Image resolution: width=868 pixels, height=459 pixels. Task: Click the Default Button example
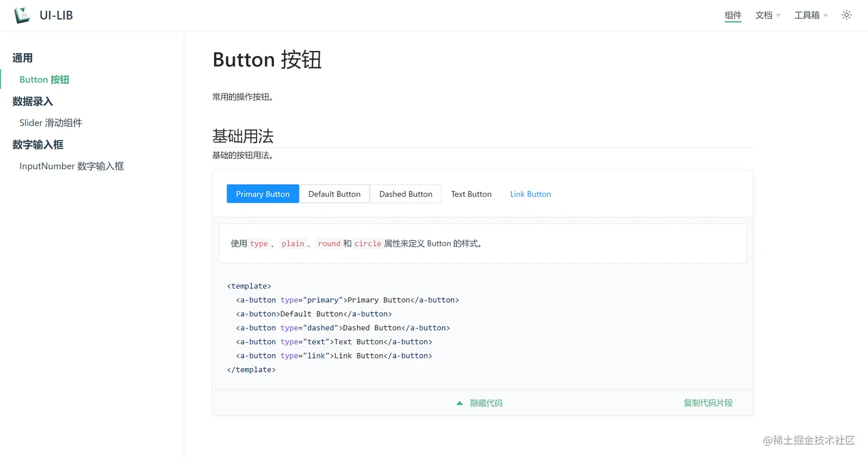(x=334, y=194)
